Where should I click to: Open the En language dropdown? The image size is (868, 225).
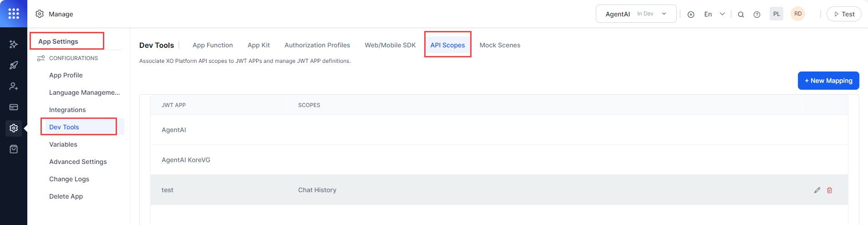click(714, 14)
